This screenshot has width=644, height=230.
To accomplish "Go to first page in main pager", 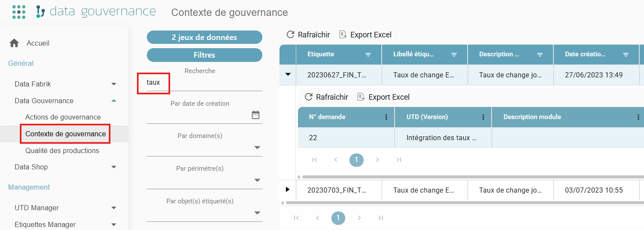I will [296, 218].
